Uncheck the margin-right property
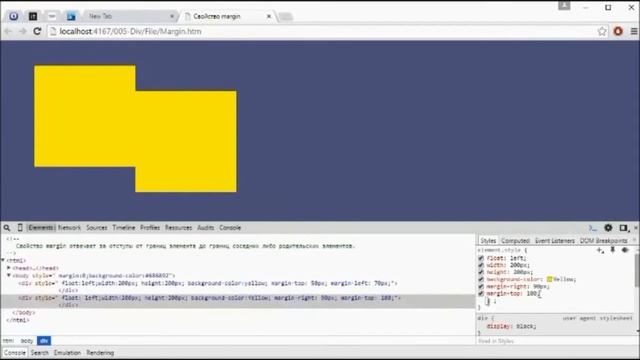The image size is (640, 360). click(481, 287)
